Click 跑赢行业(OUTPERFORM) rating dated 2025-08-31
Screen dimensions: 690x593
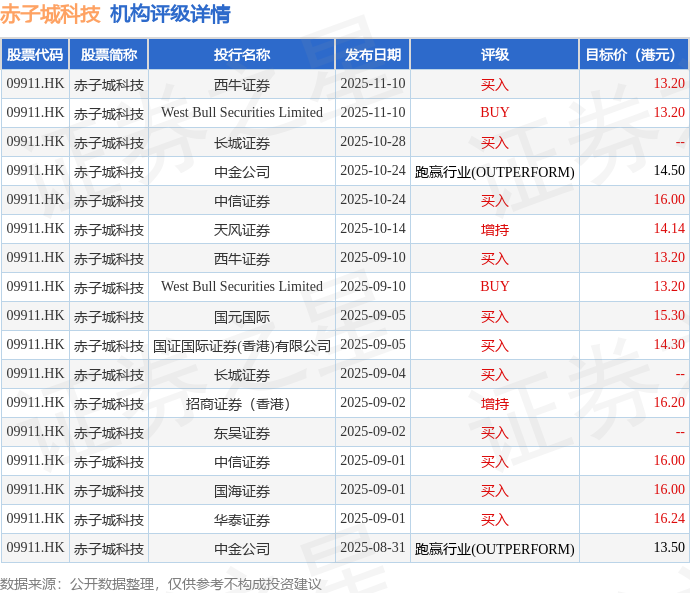pos(495,549)
